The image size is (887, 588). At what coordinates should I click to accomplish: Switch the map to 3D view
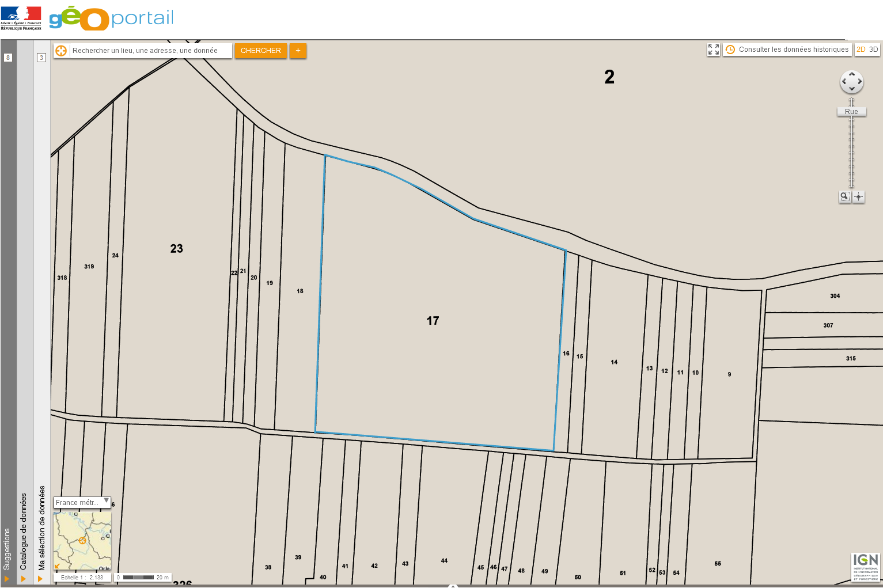874,50
